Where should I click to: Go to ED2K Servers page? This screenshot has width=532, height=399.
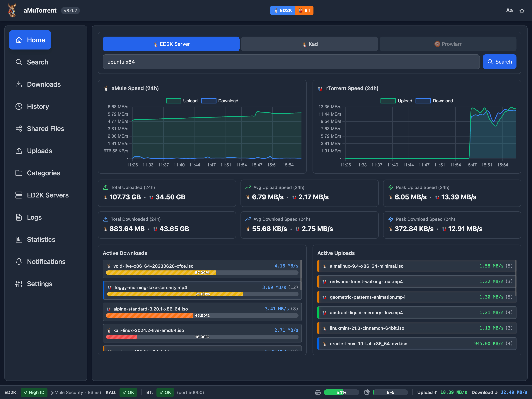(x=48, y=195)
